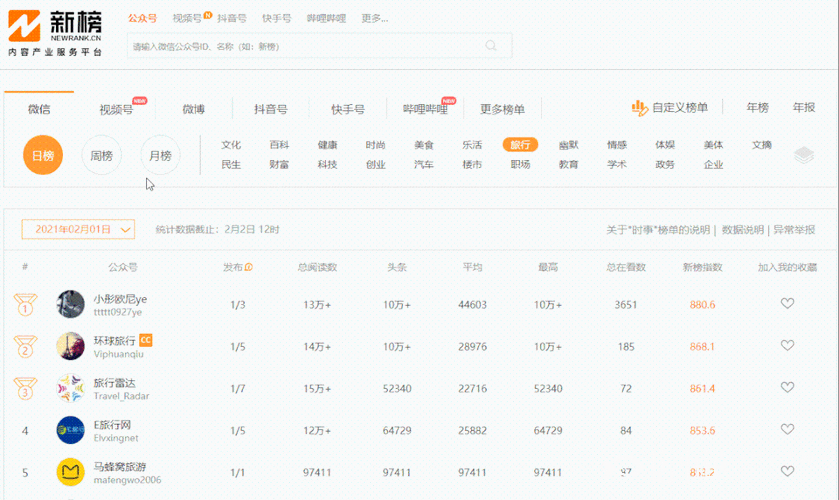Select the 情感 category

617,145
